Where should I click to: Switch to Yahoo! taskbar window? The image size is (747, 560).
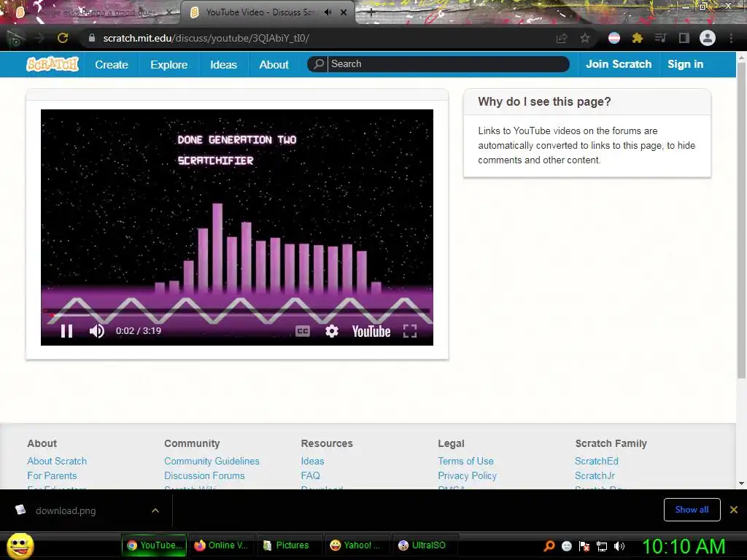click(x=357, y=545)
